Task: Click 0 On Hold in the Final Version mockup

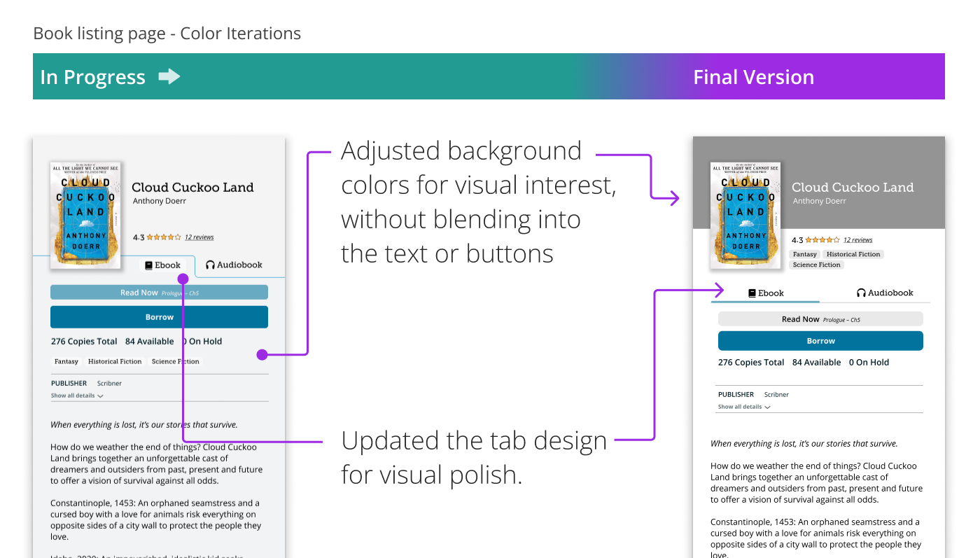Action: tap(869, 363)
